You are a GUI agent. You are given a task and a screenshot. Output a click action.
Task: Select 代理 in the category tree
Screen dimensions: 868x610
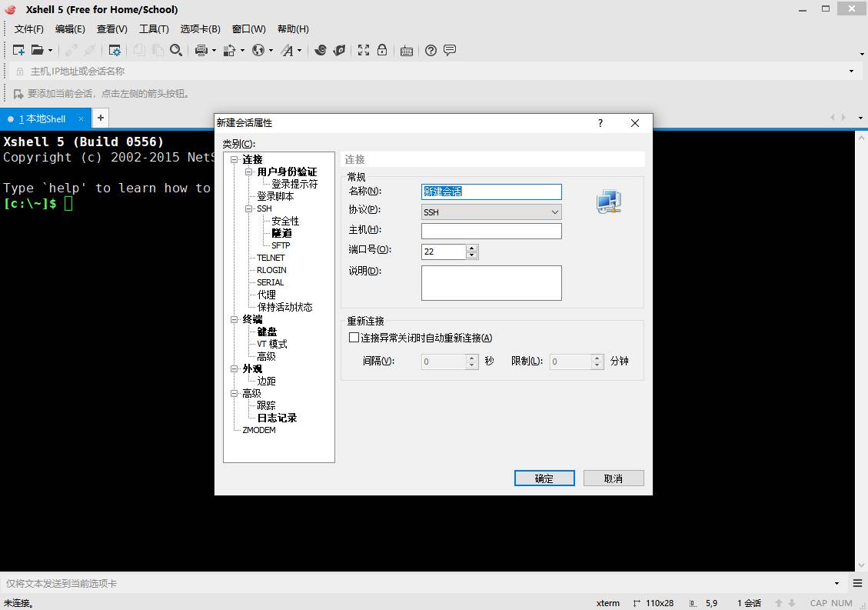266,295
